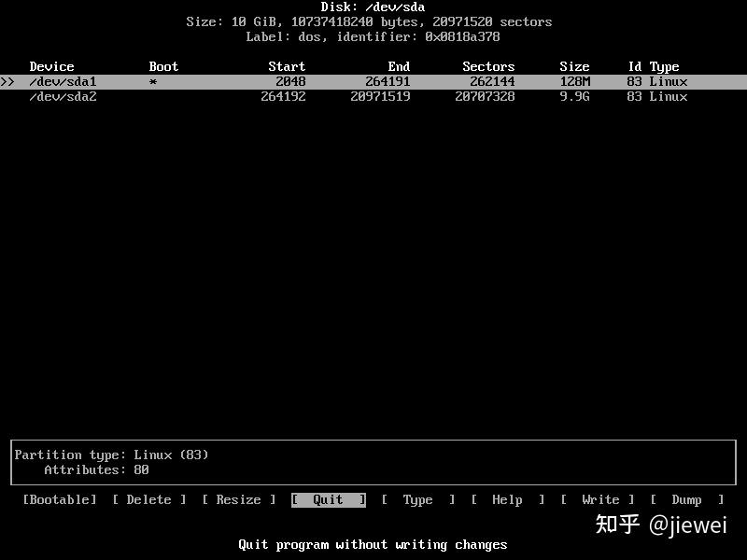This screenshot has width=747, height=560.
Task: Open the Help option
Action: coord(507,499)
